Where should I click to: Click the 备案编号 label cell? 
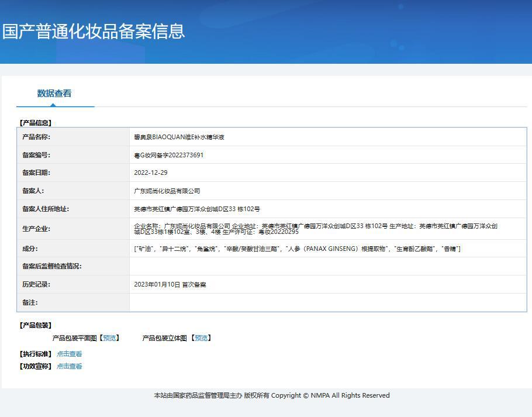click(x=74, y=154)
